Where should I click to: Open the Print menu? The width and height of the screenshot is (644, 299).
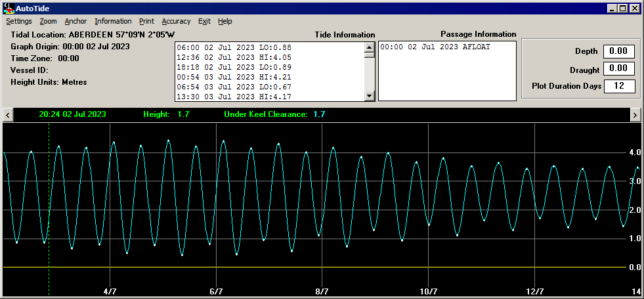[146, 22]
